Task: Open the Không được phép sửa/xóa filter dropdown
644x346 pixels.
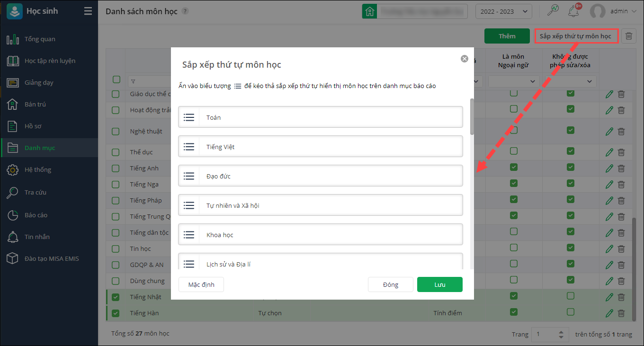Action: coord(571,81)
